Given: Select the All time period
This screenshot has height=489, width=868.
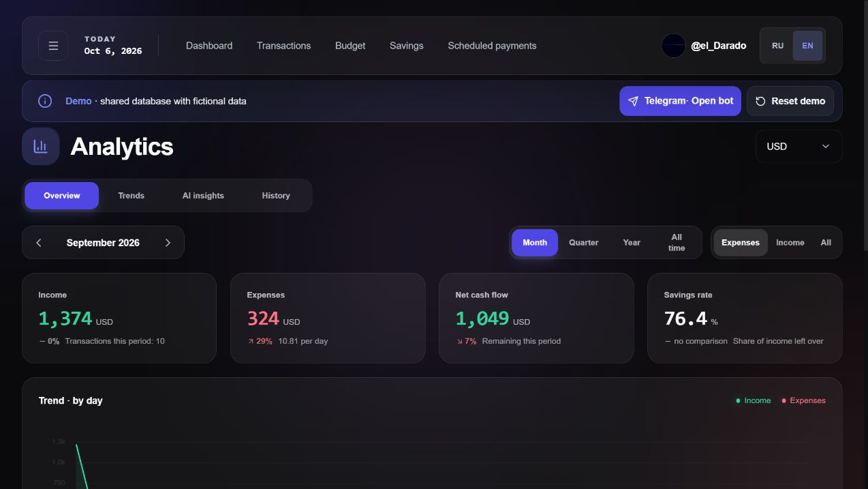Looking at the screenshot, I should pos(677,243).
